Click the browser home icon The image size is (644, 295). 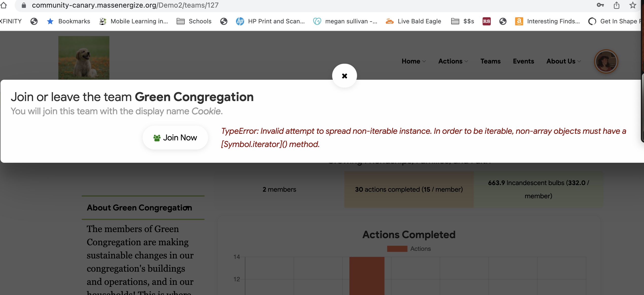(4, 5)
